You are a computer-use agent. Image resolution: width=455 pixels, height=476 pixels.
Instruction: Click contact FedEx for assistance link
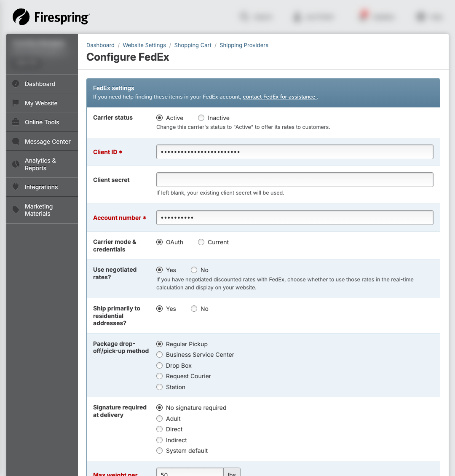point(279,97)
